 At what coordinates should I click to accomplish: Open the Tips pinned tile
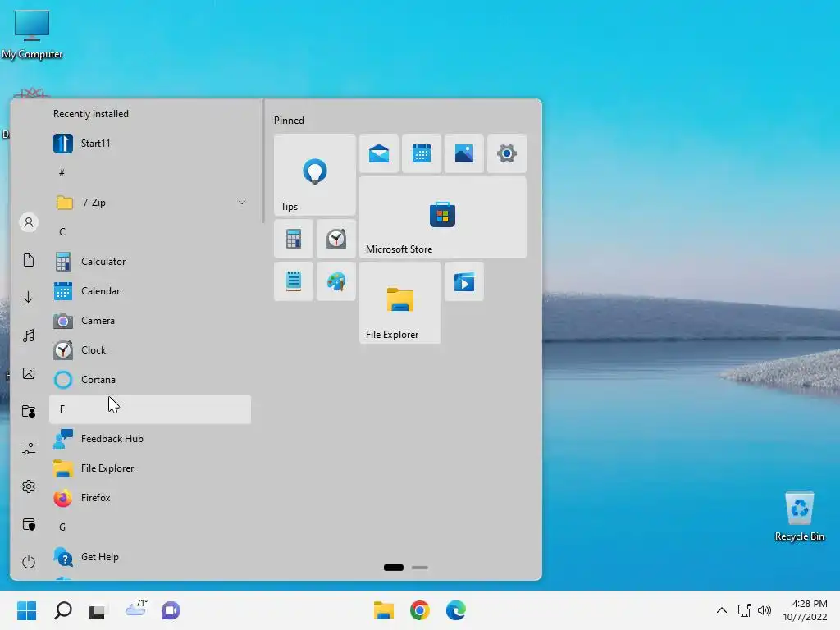coord(314,175)
